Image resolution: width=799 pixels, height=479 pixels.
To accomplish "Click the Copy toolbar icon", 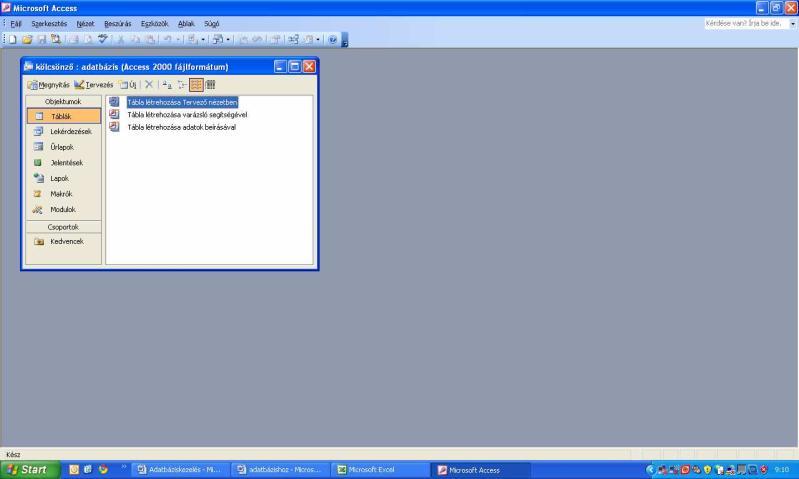I will [x=135, y=39].
